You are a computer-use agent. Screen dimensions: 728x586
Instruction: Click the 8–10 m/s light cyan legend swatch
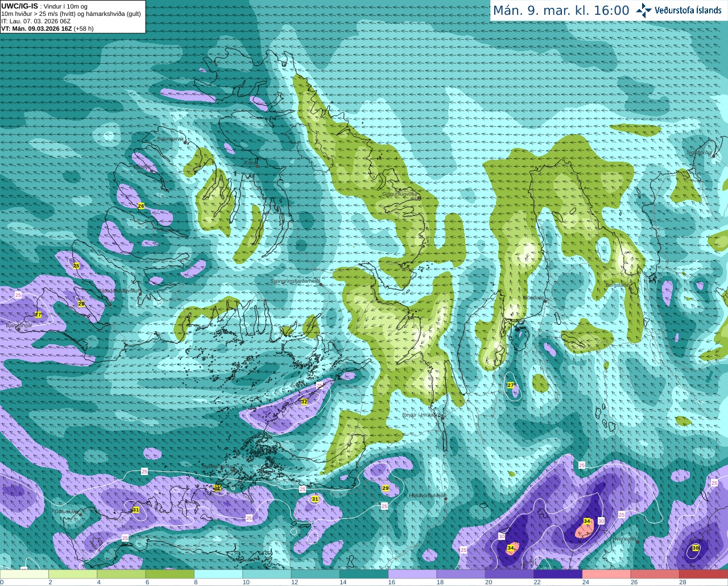(x=218, y=574)
